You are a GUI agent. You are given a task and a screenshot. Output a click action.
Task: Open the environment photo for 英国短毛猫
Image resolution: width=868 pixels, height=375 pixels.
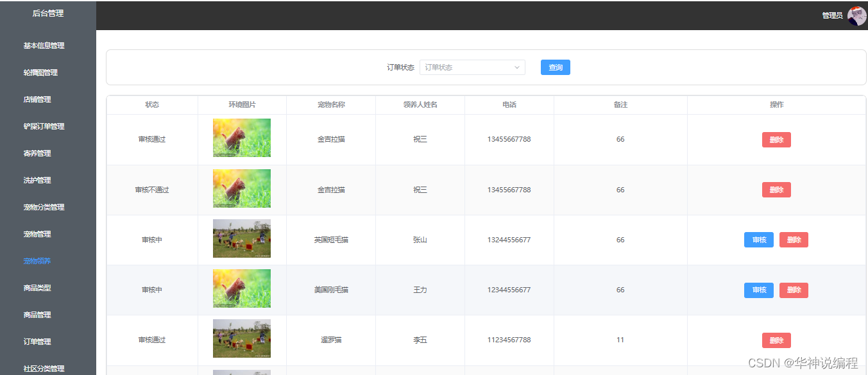[x=242, y=238]
